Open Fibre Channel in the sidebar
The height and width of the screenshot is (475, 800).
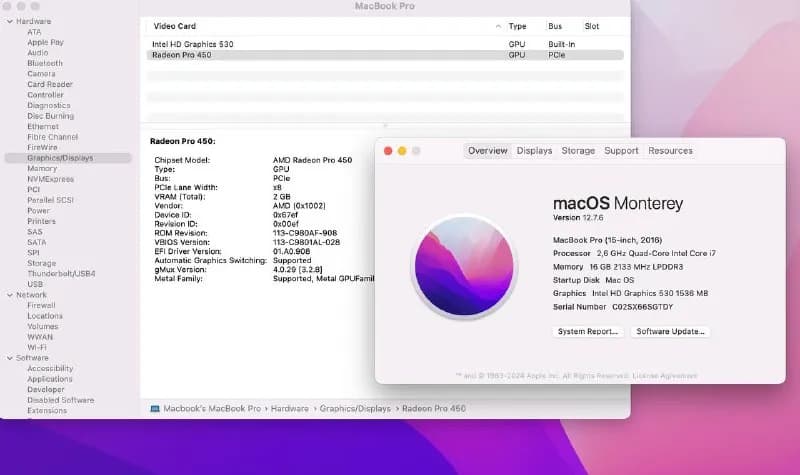coord(53,137)
